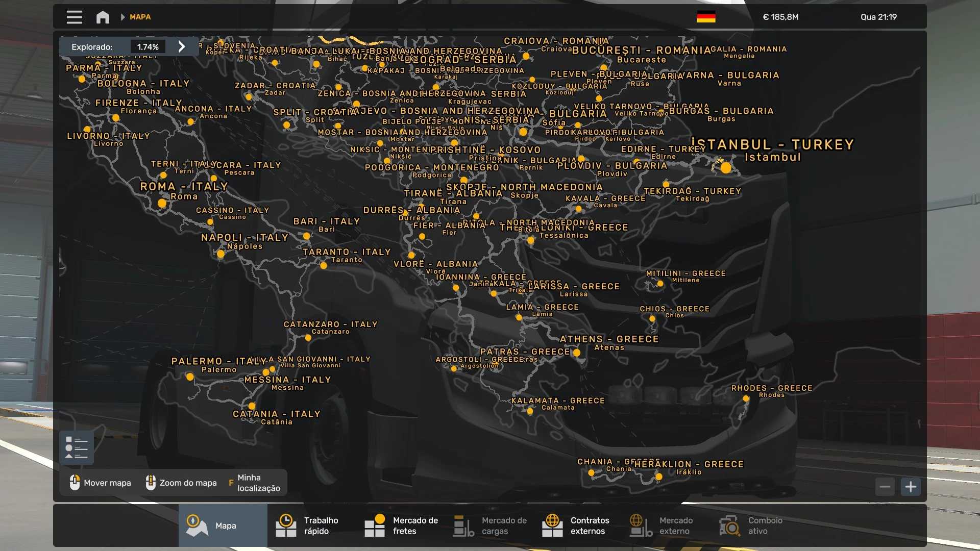Open the hamburger main menu
Image resolution: width=980 pixels, height=551 pixels.
tap(74, 17)
